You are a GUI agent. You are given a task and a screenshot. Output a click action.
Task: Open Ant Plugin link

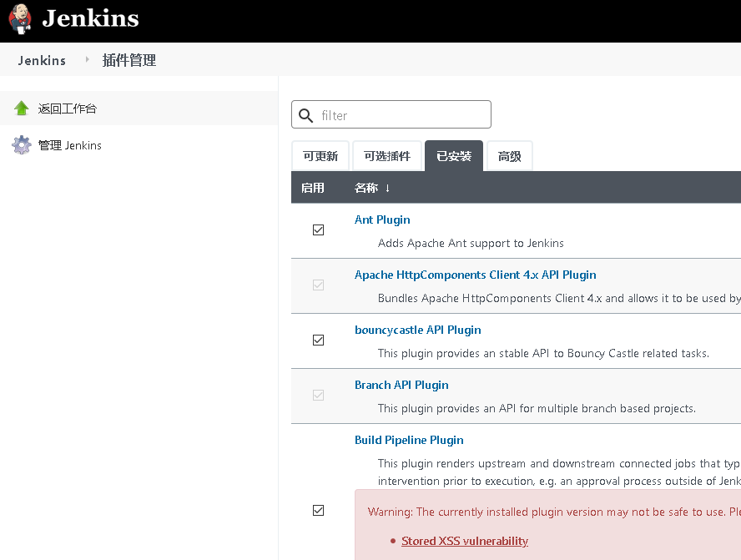382,219
